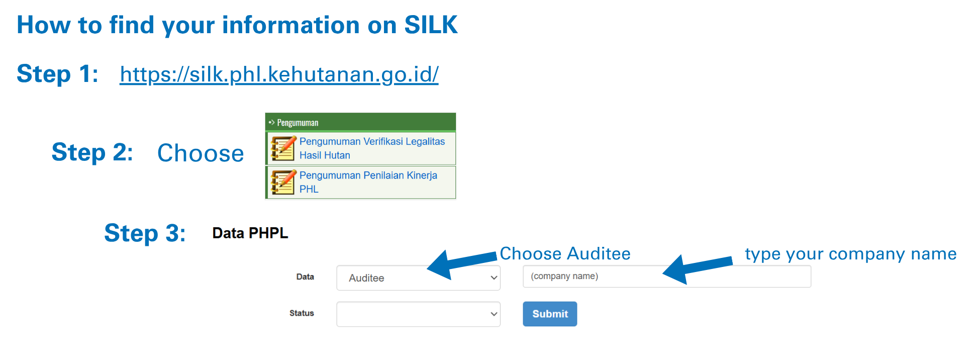Click the chevron on the Status dropdown
The height and width of the screenshot is (362, 980).
tap(494, 314)
